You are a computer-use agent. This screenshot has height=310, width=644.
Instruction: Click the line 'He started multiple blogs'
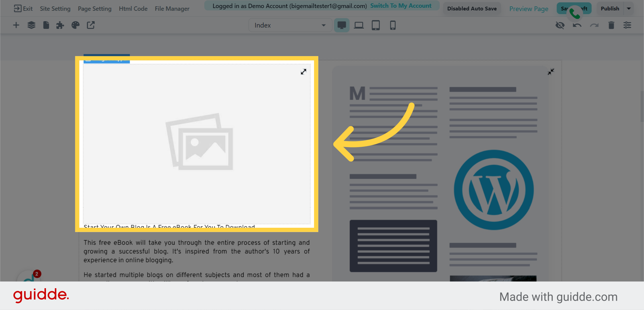point(197,275)
